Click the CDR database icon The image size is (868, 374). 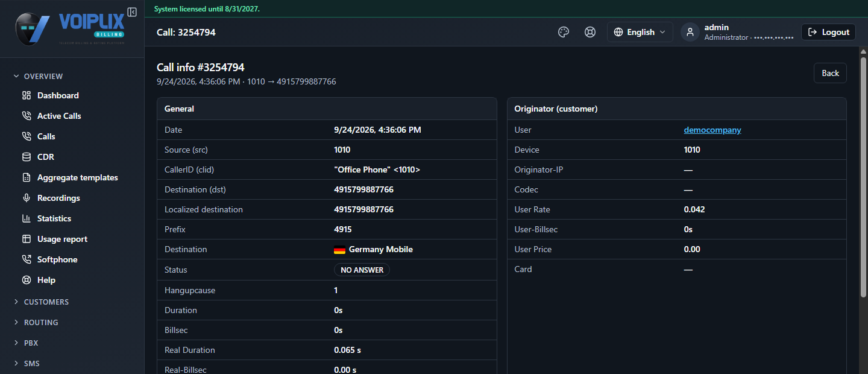[x=27, y=157]
